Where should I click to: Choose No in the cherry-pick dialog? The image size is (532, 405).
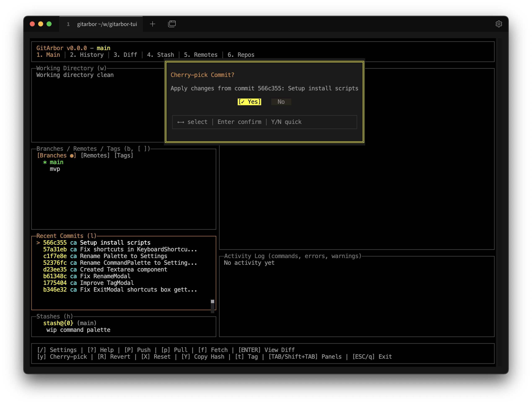[x=281, y=102]
